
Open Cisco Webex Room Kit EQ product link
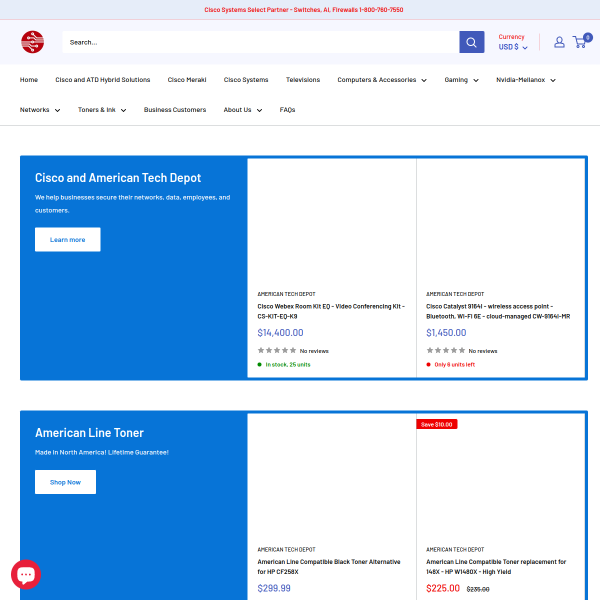(331, 311)
